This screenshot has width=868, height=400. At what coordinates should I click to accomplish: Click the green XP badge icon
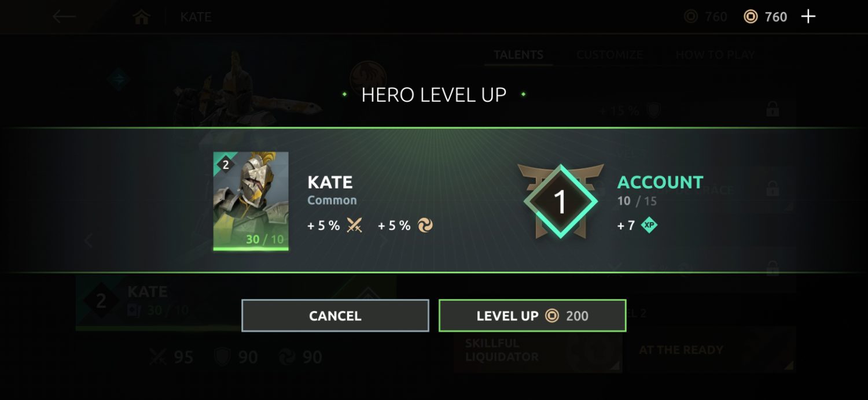(649, 225)
